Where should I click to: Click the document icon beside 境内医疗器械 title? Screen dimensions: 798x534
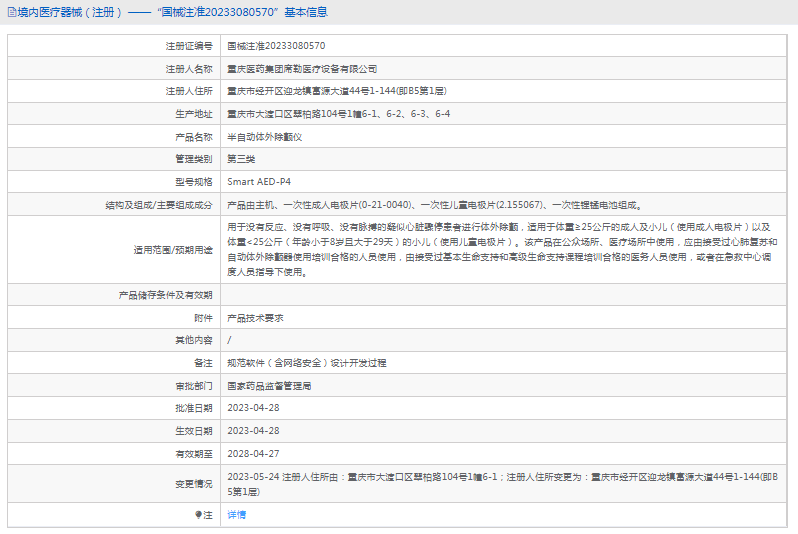(x=12, y=12)
